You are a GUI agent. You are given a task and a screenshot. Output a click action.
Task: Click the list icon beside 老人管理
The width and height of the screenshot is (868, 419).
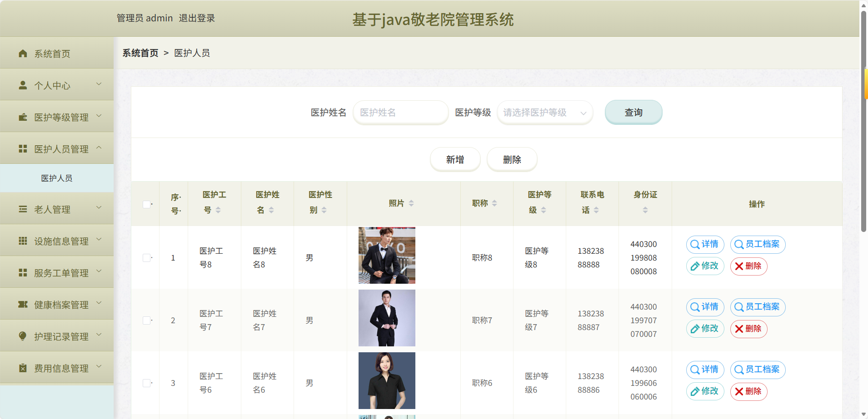pos(23,209)
